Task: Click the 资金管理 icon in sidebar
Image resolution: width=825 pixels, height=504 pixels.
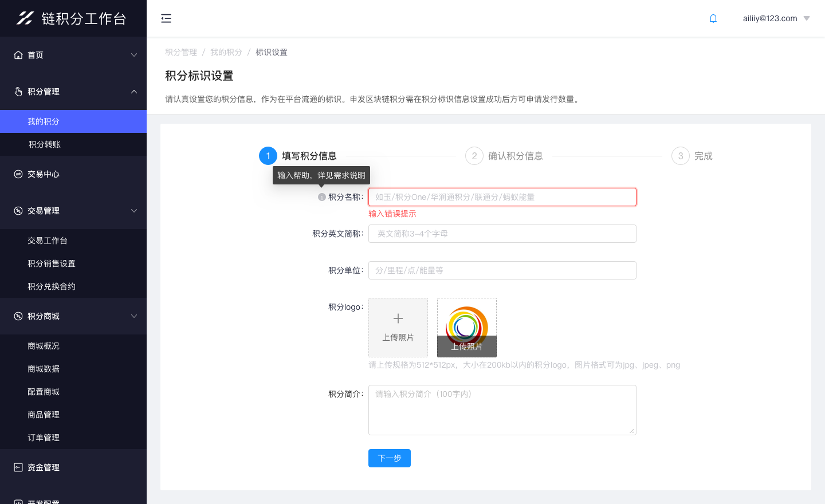Action: tap(18, 467)
